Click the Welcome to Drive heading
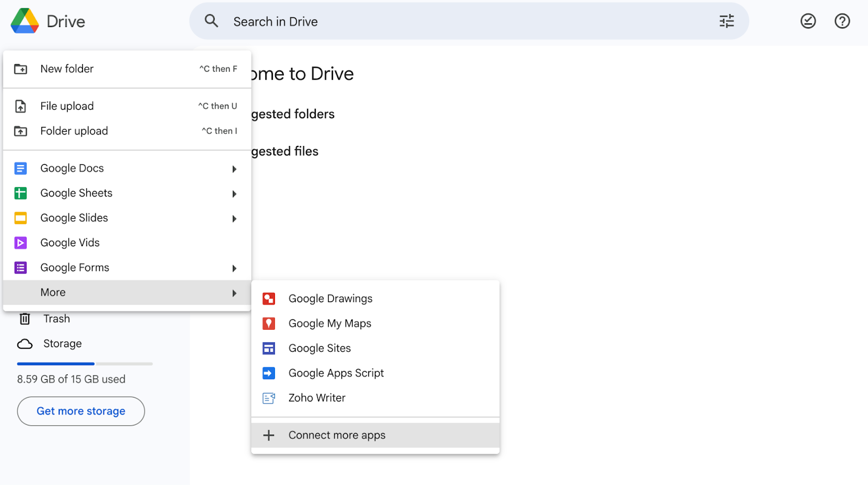This screenshot has width=868, height=485. (x=302, y=74)
